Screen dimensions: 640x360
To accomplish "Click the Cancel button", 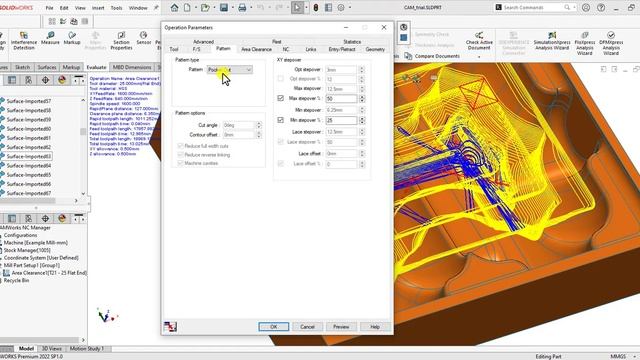I will pyautogui.click(x=307, y=327).
